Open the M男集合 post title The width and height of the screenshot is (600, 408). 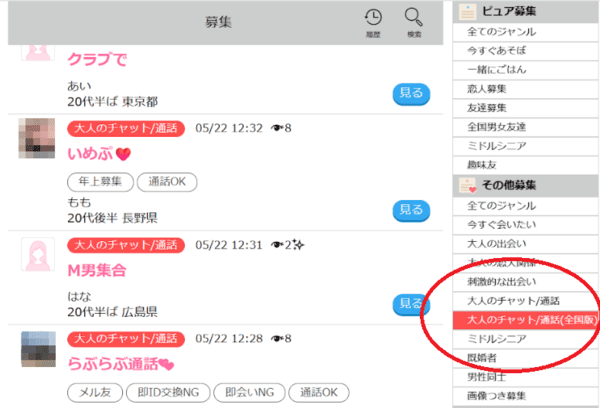tap(97, 271)
